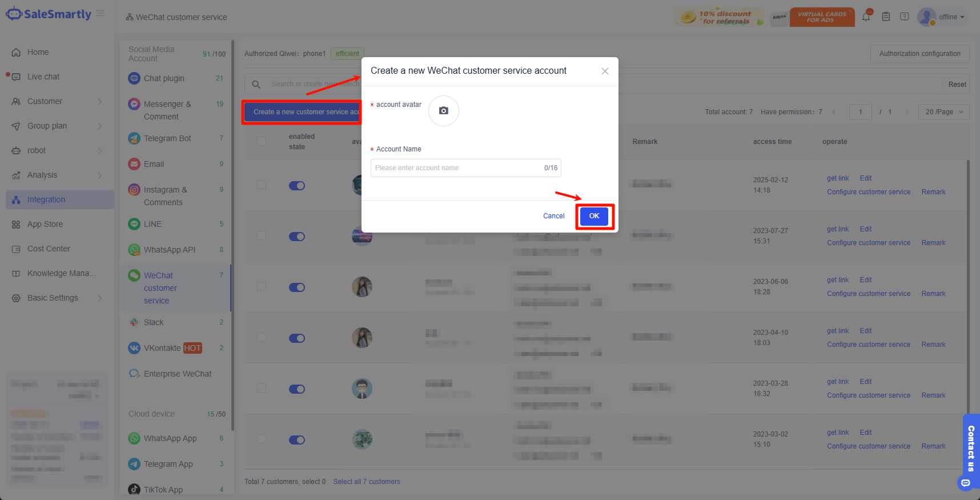
Task: Tick the select-all header checkbox
Action: coord(262,141)
